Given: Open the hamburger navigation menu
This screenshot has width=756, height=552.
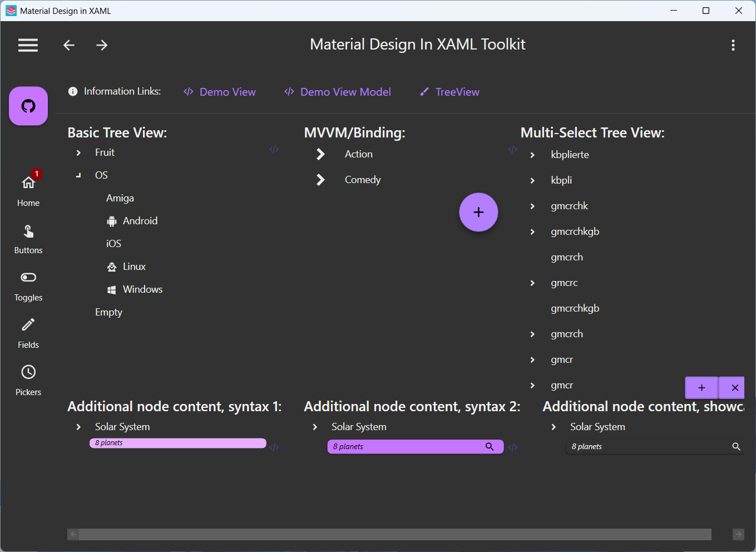Looking at the screenshot, I should [x=28, y=45].
